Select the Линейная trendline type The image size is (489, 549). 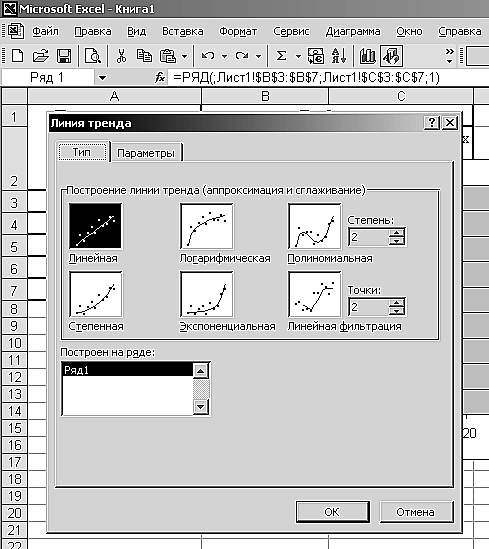click(x=96, y=226)
